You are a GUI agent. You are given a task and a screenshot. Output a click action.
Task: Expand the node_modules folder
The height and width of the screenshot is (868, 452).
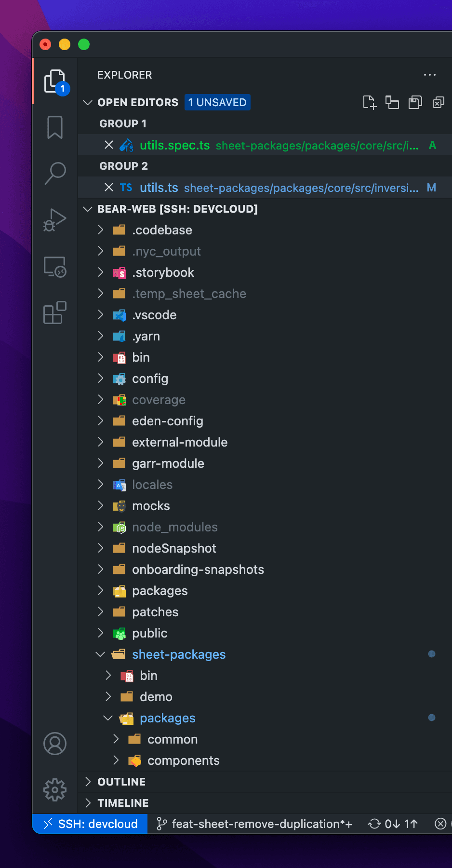click(174, 527)
